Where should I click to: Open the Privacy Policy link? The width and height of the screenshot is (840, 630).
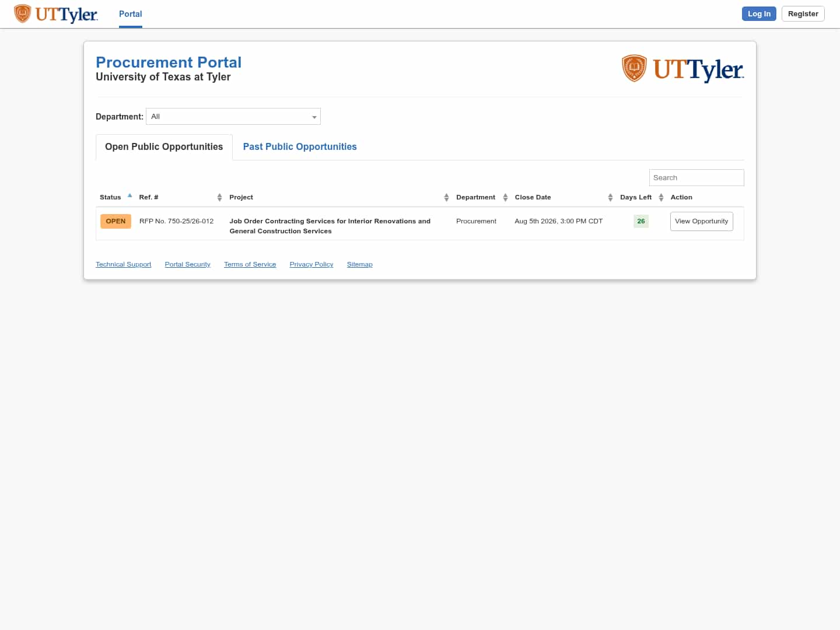click(311, 264)
